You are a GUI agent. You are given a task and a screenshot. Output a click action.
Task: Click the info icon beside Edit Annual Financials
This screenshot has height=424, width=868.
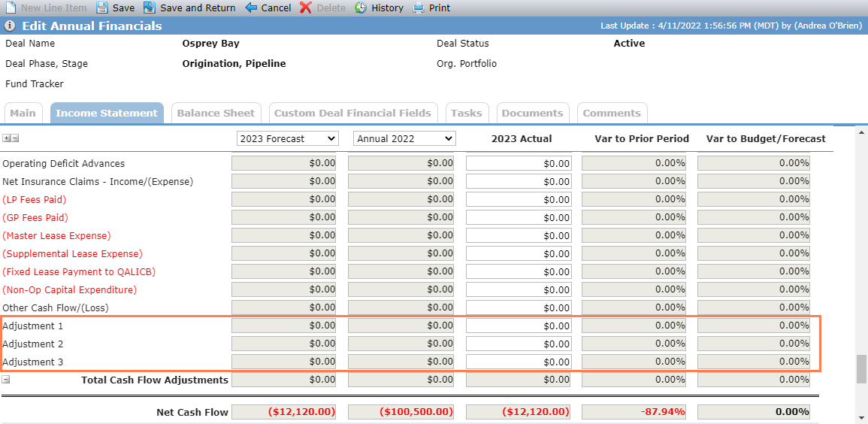[10, 26]
